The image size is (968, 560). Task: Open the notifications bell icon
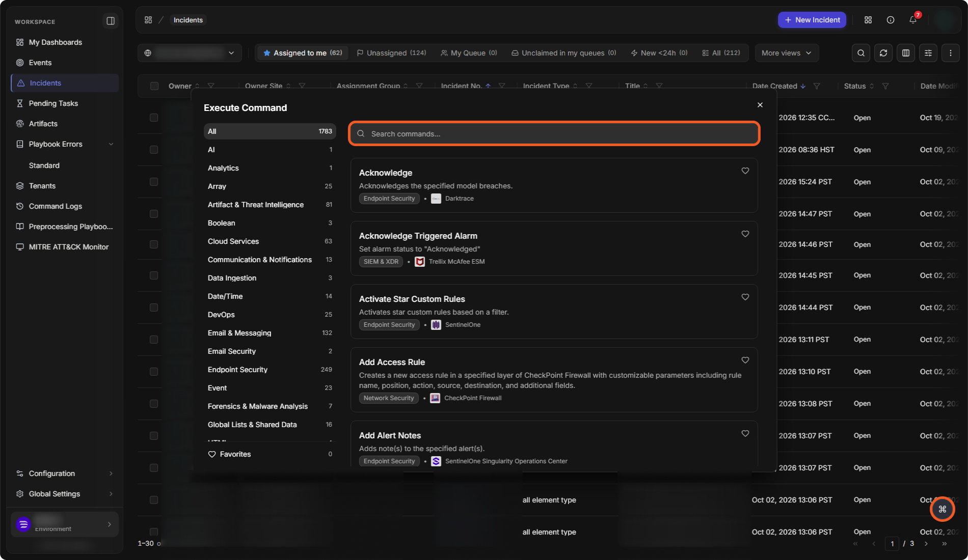coord(912,20)
